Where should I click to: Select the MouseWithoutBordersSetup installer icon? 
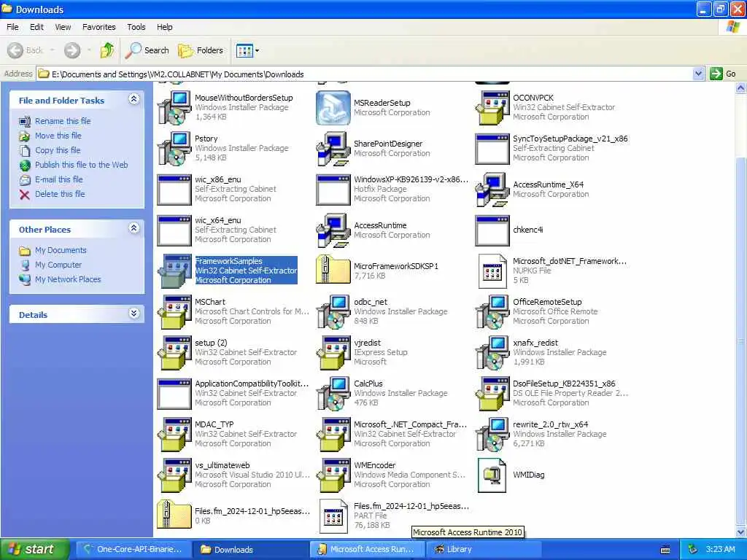coord(174,108)
